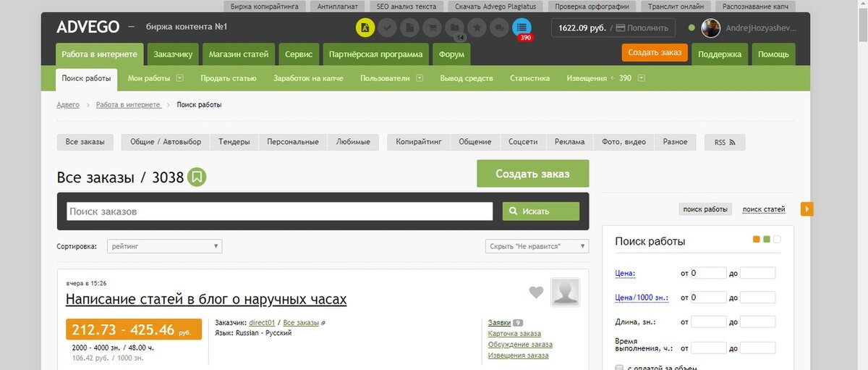The height and width of the screenshot is (370, 868).
Task: Select Продать статью submenu item
Action: click(229, 78)
